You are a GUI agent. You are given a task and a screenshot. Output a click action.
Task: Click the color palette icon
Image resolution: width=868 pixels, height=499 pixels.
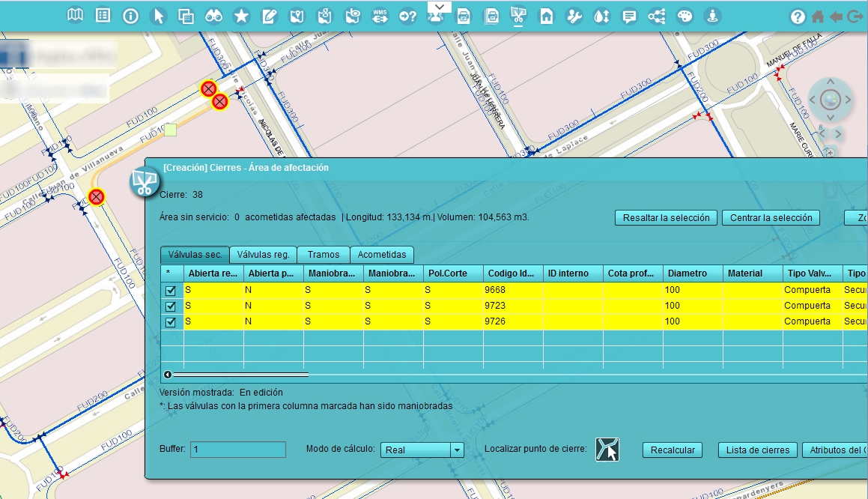coord(685,16)
